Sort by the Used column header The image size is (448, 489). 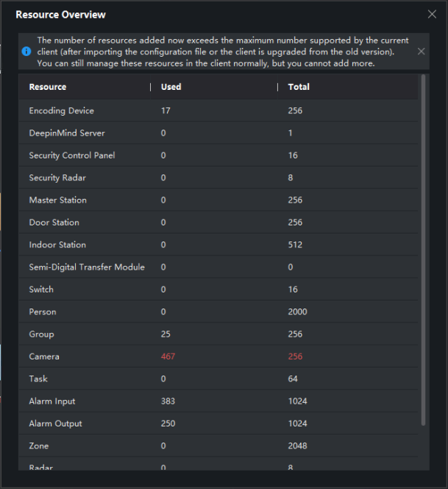(171, 87)
